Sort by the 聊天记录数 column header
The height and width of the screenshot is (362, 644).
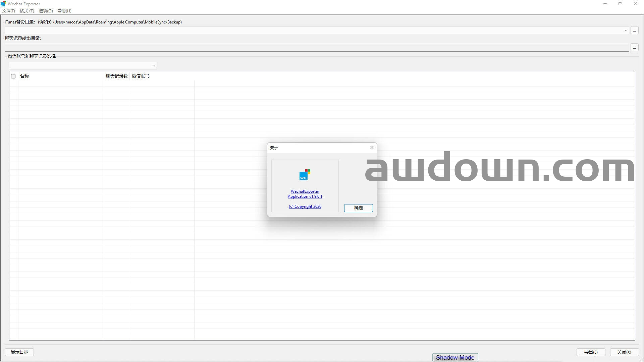(x=117, y=76)
